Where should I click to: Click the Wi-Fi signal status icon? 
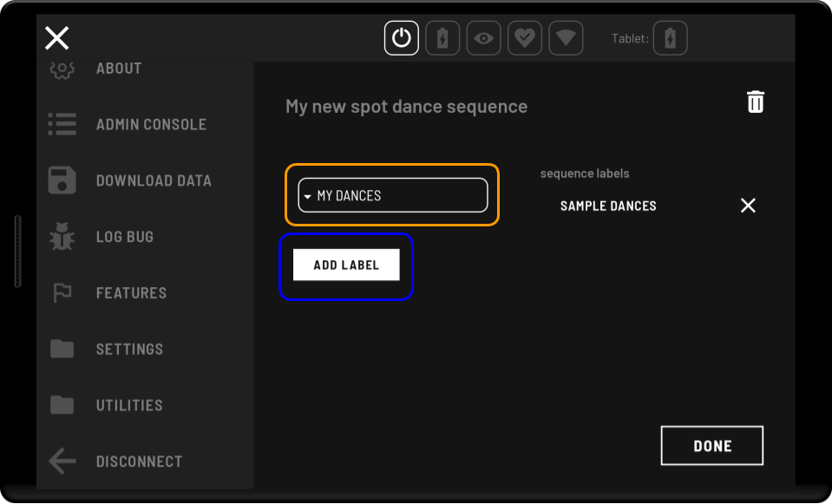(x=566, y=38)
